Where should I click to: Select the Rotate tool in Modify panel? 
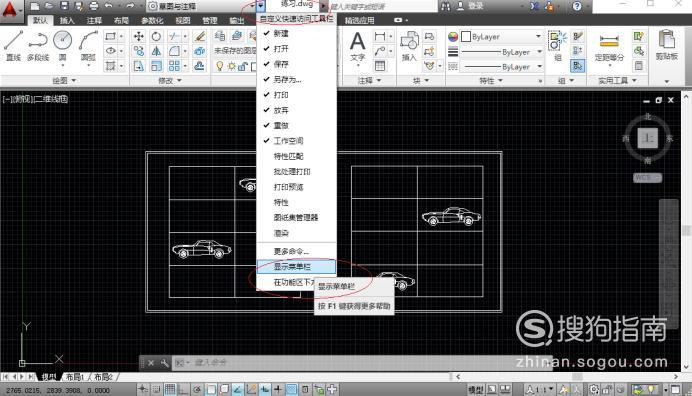tap(156, 36)
